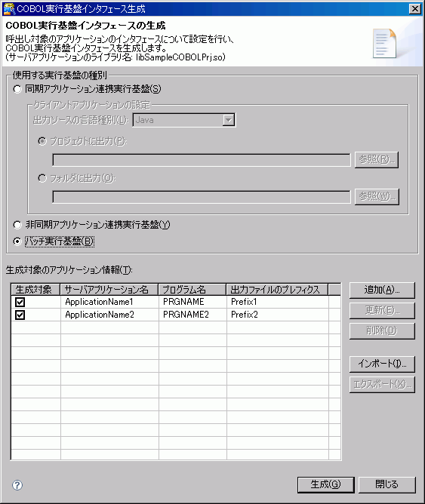Open the 出力ソースの言語種別 Java dropdown
Viewport: 425px width, 504px height.
(x=184, y=120)
